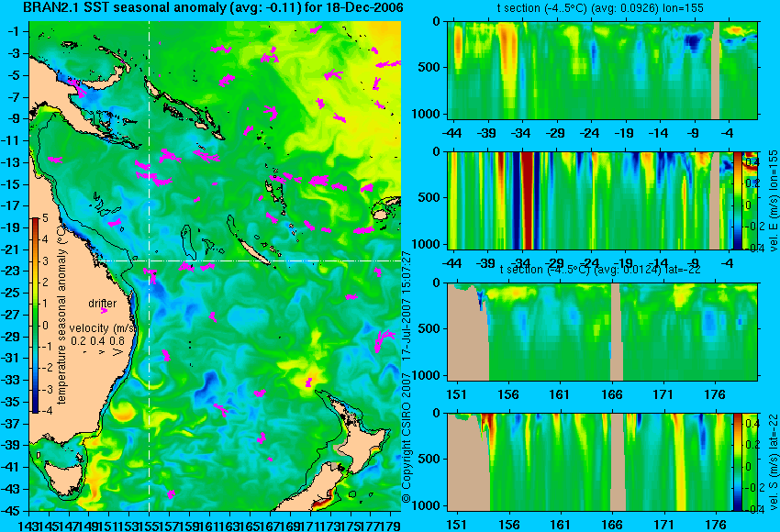The width and height of the screenshot is (780, 532).
Task: Click the vel. E velocity color bar
Action: (x=738, y=200)
